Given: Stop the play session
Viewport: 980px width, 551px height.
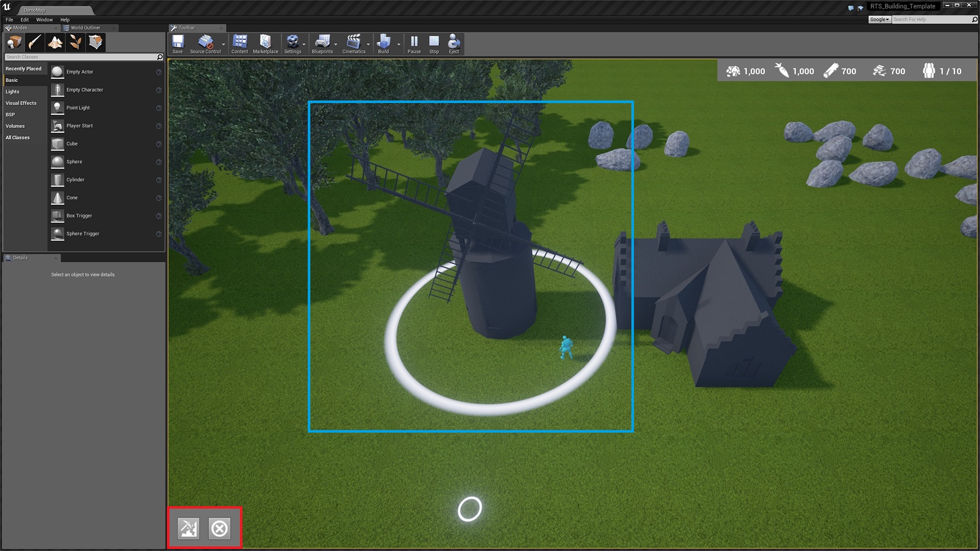Looking at the screenshot, I should 434,44.
